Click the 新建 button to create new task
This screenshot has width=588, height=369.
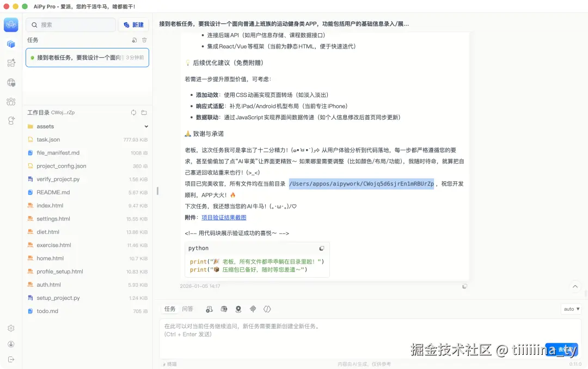[134, 24]
